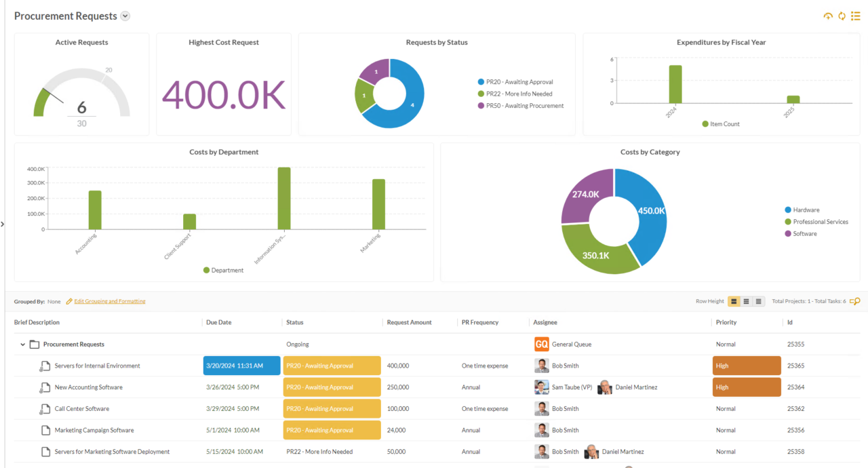Click the document icon for New Accounting Software
868x468 pixels.
(x=43, y=387)
